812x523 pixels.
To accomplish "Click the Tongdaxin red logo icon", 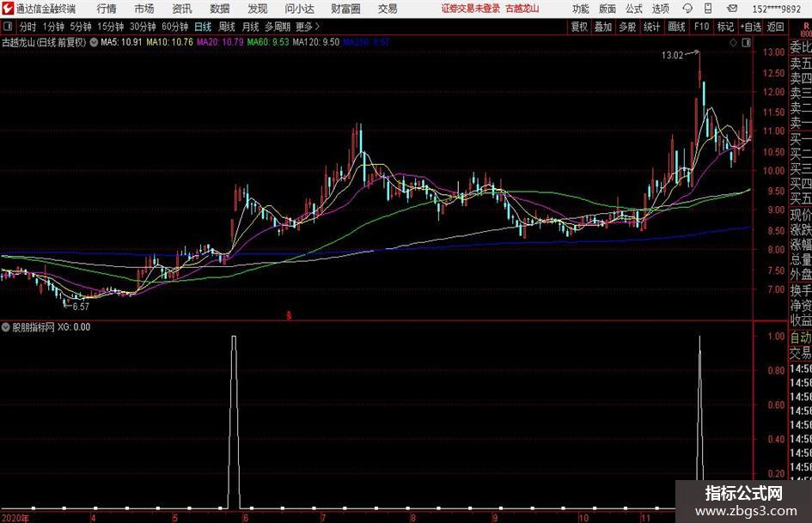I will click(x=7, y=9).
